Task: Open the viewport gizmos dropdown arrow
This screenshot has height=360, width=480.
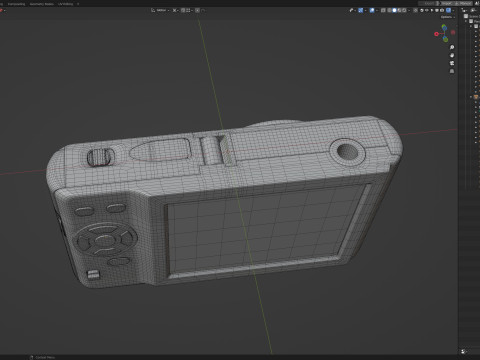Action: 366,10
